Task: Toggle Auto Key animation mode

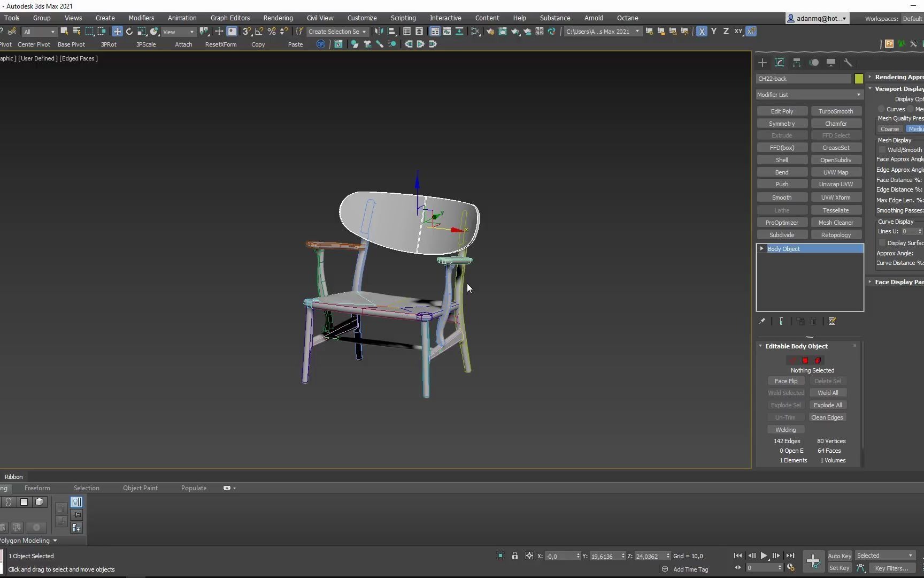Action: 839,556
